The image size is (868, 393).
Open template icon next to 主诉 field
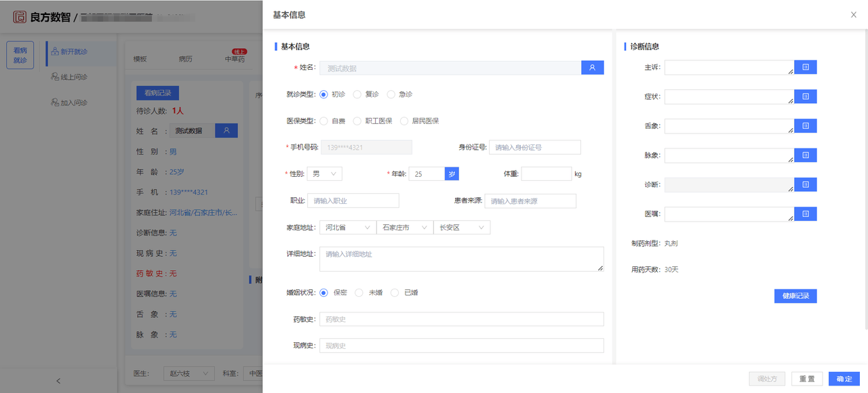806,67
